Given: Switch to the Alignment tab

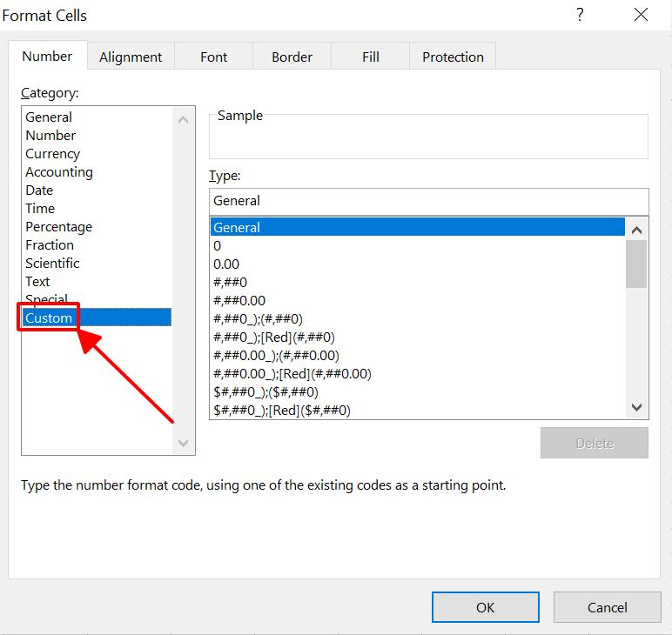Looking at the screenshot, I should point(131,57).
